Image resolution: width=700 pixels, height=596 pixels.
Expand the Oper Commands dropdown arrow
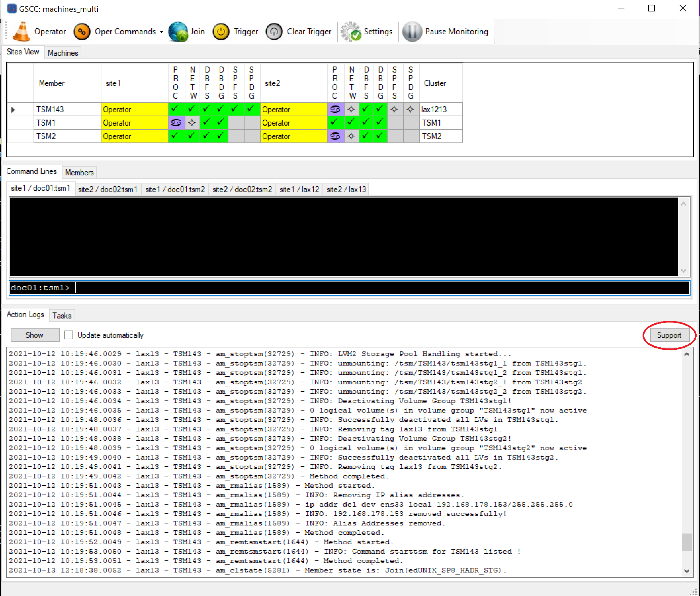coord(162,32)
